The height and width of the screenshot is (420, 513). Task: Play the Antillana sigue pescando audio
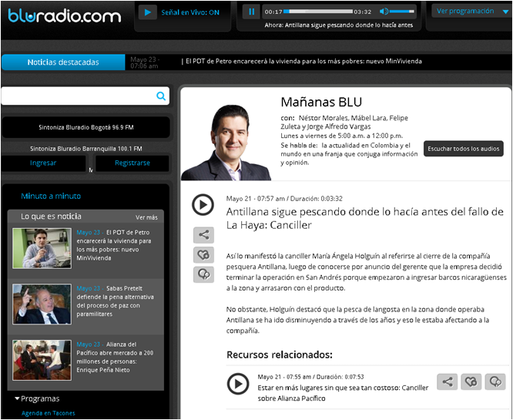203,205
